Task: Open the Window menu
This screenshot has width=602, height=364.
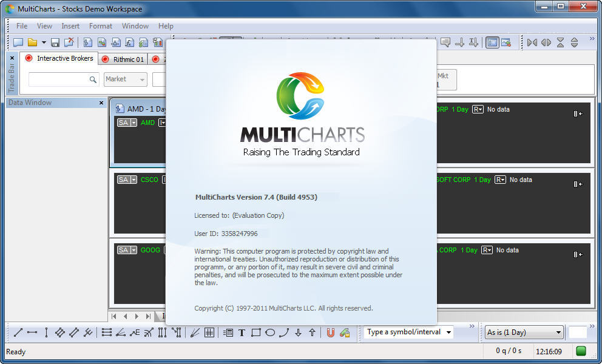Action: point(135,26)
